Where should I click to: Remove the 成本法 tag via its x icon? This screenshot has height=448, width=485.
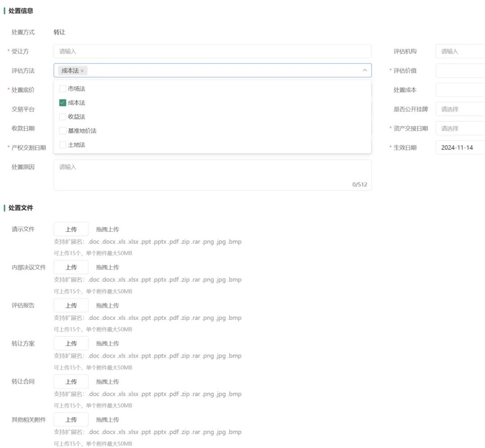pyautogui.click(x=82, y=71)
